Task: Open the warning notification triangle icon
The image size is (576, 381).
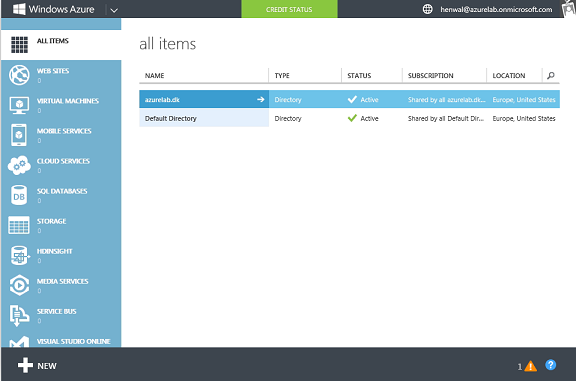Action: [530, 366]
